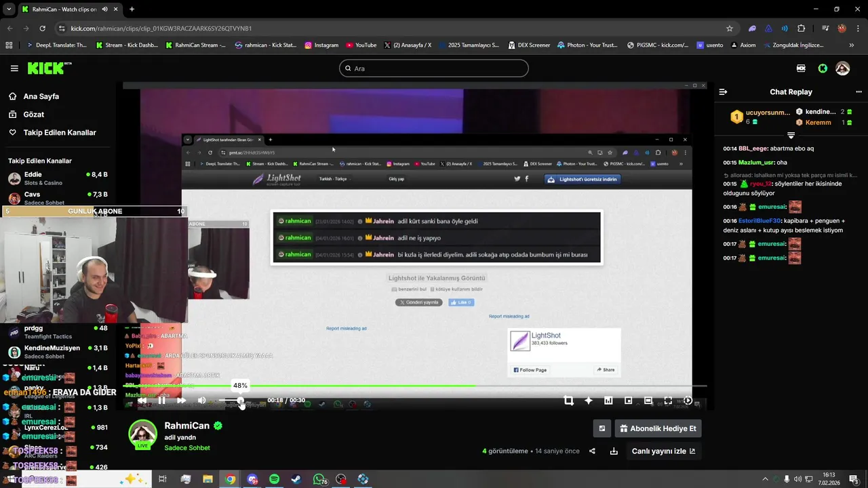Open Spotify from the taskbar
868x488 pixels.
pos(274,479)
